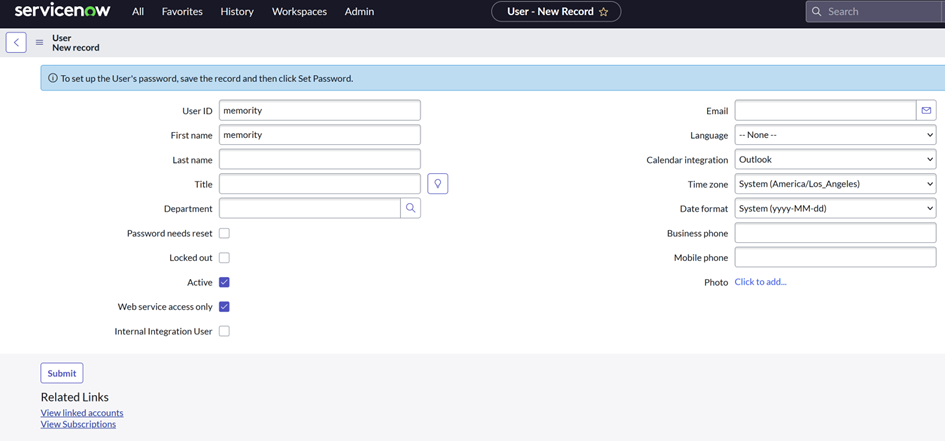The image size is (945, 441).
Task: Uncheck the Web service access only checkbox
Action: [x=224, y=307]
